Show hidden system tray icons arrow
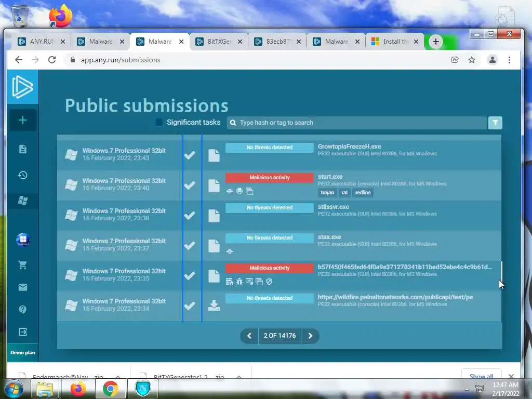Image resolution: width=532 pixels, height=399 pixels. (x=467, y=389)
